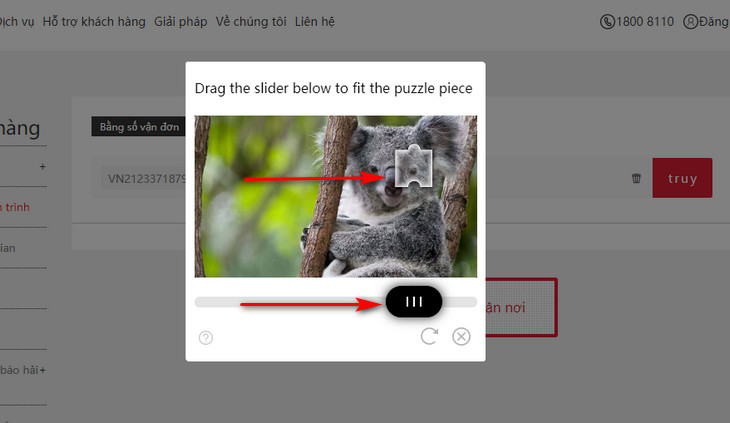Open the Hỗ trợ khách hàng menu

tap(94, 22)
